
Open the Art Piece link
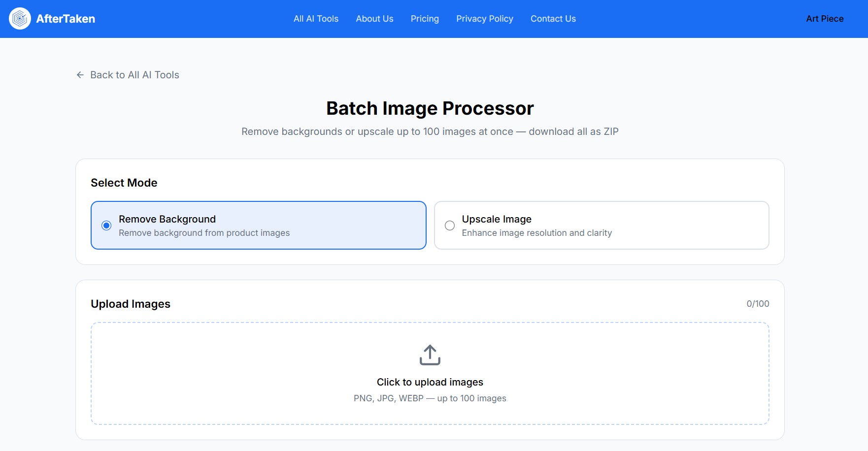(825, 19)
